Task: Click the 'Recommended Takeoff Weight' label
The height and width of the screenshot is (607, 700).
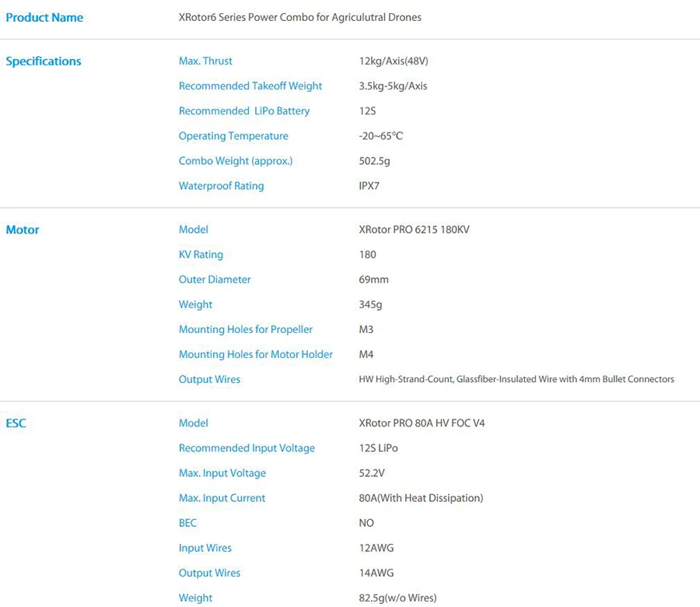Action: pyautogui.click(x=250, y=86)
